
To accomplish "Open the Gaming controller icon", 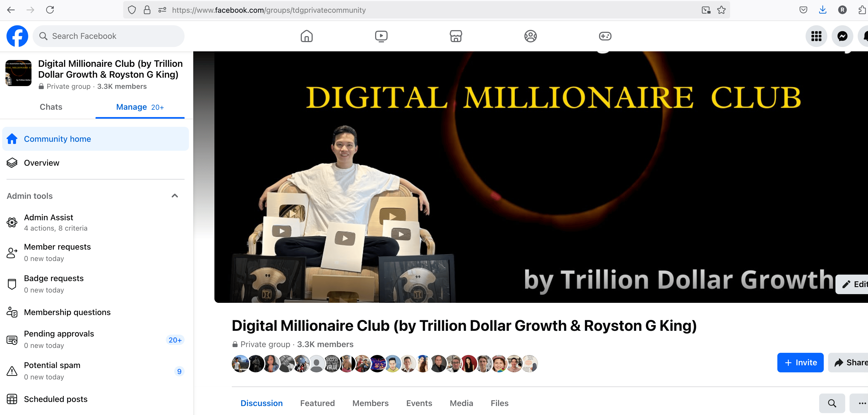I will (605, 36).
